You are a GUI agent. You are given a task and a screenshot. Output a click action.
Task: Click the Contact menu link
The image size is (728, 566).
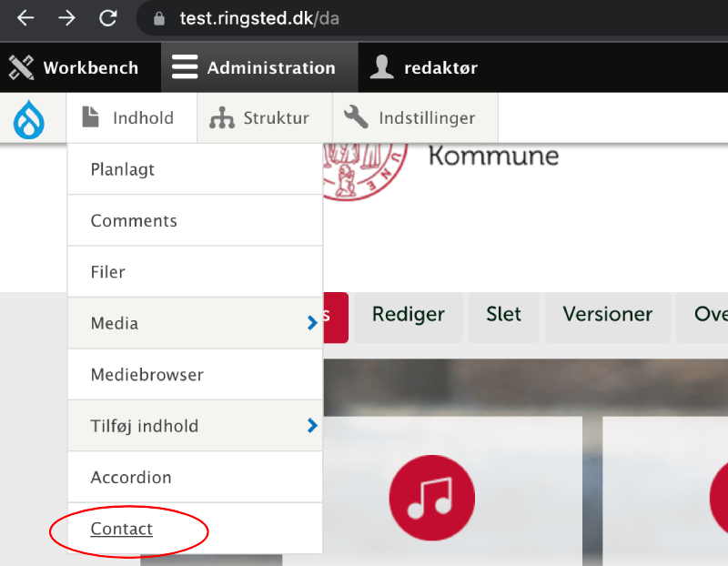(122, 529)
